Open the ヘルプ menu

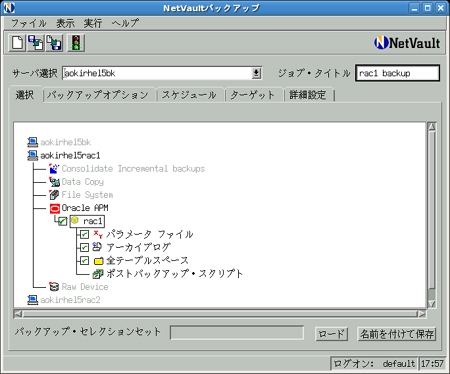125,23
